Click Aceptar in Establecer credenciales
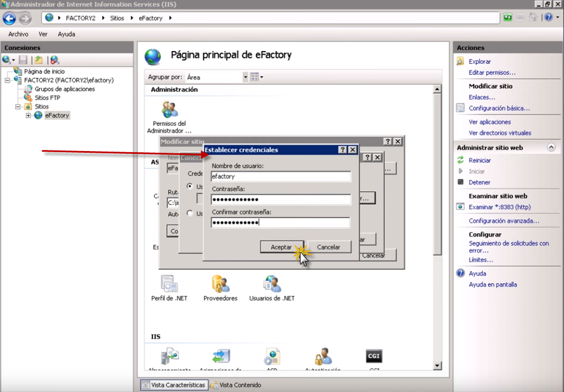This screenshot has height=392, width=564. click(x=281, y=247)
